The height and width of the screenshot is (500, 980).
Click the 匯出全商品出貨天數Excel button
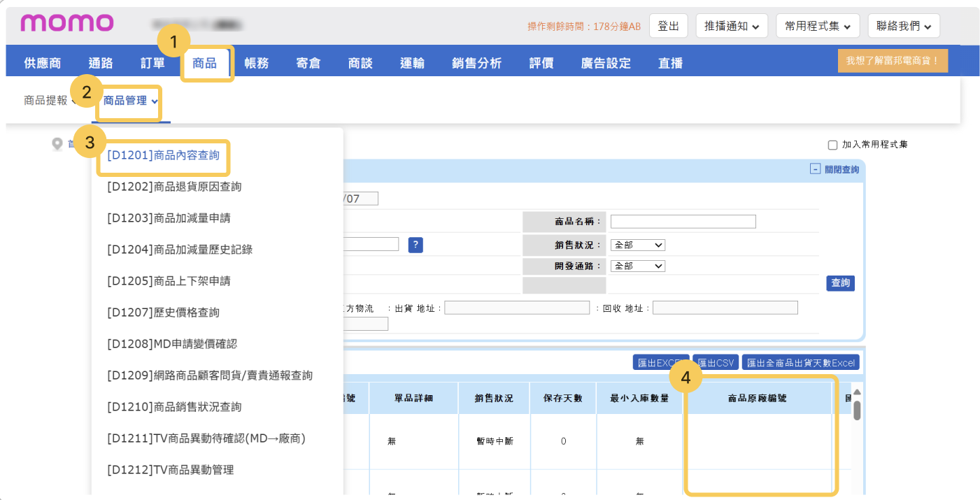click(800, 363)
